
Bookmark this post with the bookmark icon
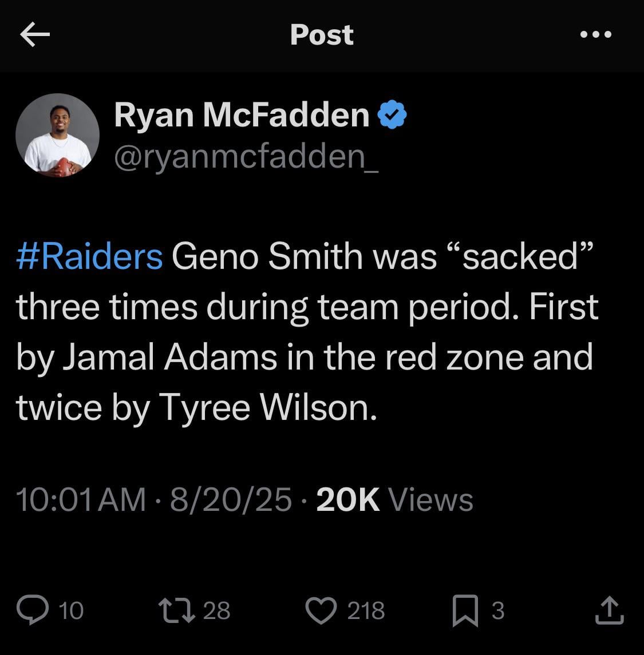466,610
